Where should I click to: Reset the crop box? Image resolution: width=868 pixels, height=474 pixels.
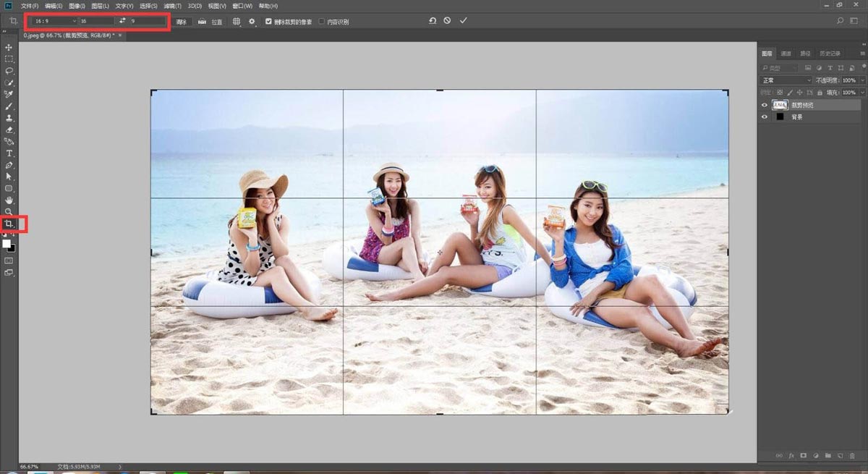coord(432,20)
